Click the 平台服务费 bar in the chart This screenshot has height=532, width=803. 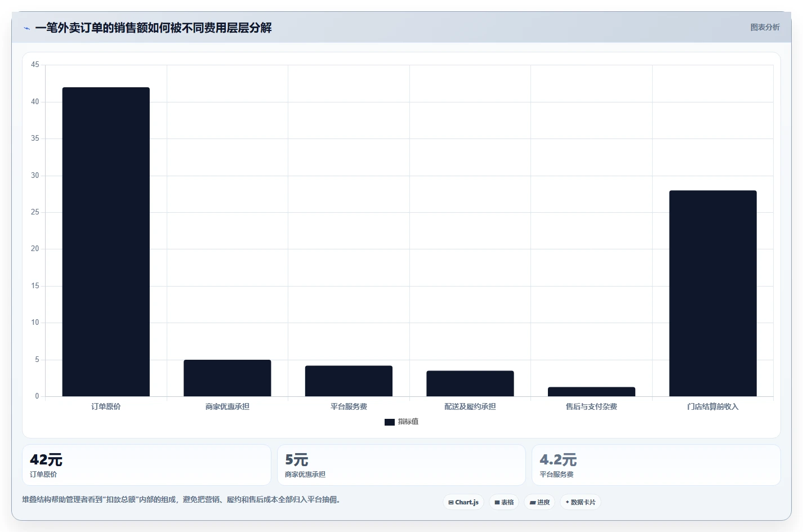pyautogui.click(x=349, y=381)
